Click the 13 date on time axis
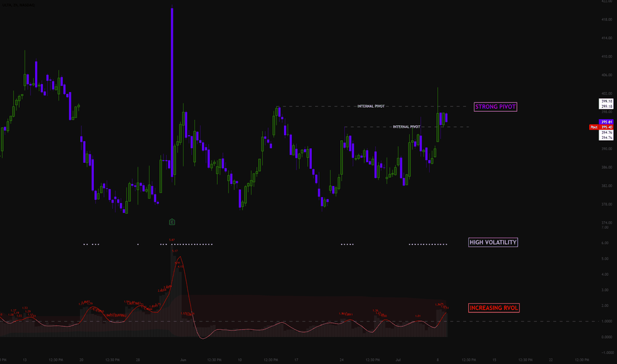 click(24, 359)
